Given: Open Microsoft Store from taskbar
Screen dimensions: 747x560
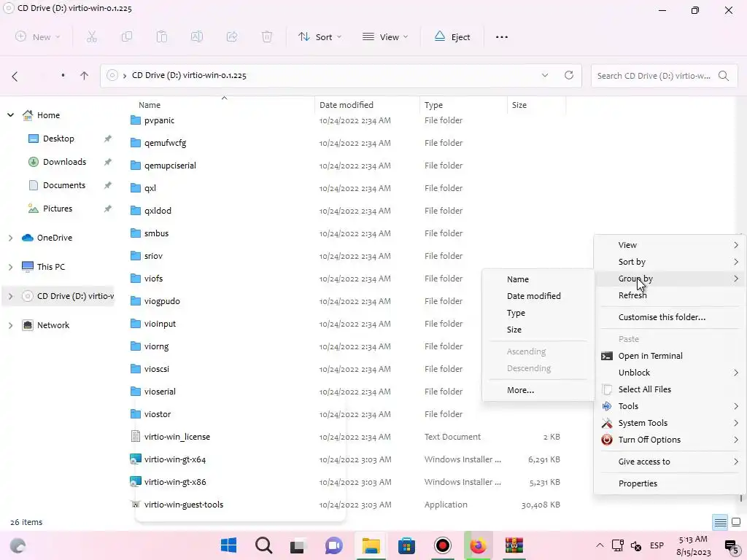Looking at the screenshot, I should coord(406,545).
